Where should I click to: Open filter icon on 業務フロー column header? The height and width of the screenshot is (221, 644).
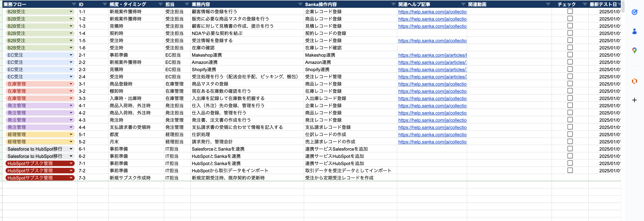click(x=74, y=4)
